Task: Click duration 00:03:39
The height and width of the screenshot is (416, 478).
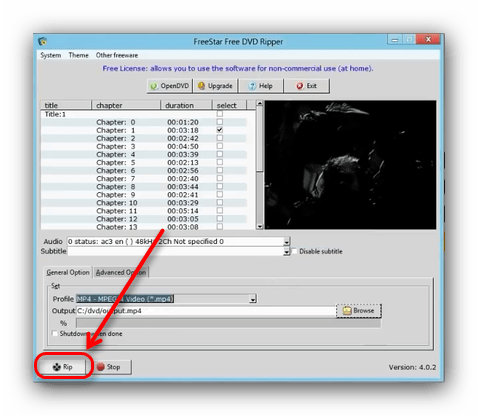Action: (183, 155)
